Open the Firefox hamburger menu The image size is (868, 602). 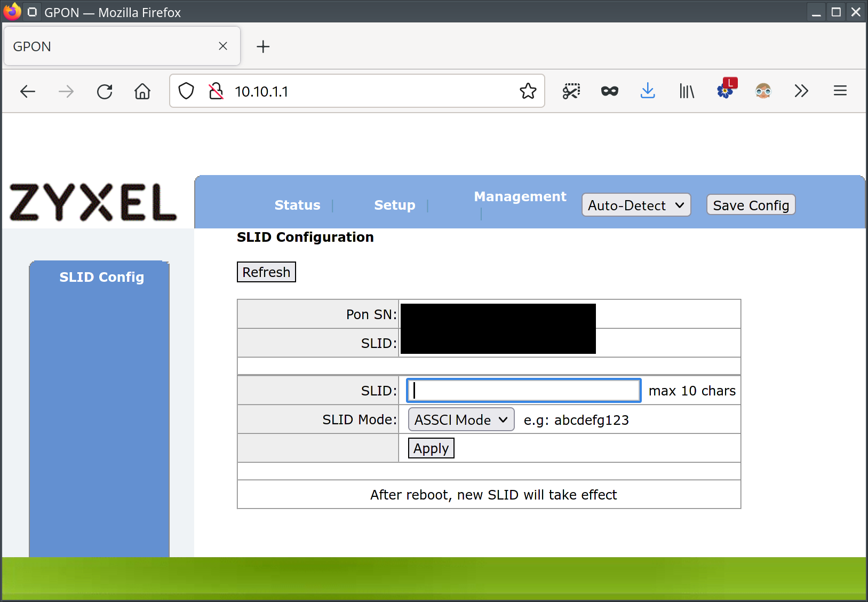point(840,91)
